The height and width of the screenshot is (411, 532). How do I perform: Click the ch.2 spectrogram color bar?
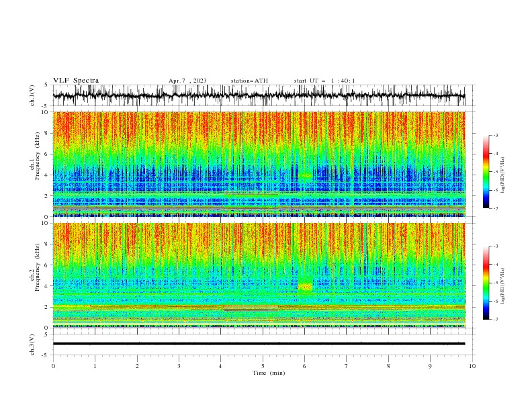coord(486,283)
